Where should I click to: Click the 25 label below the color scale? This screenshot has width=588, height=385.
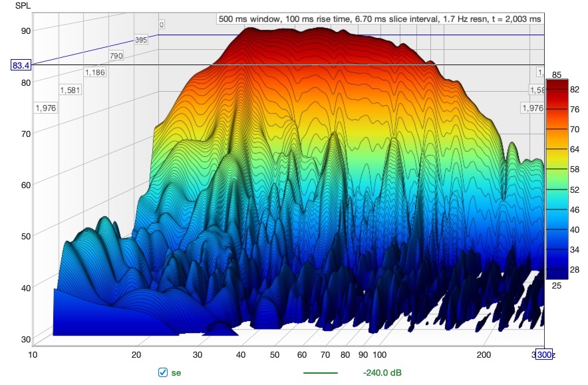557,286
